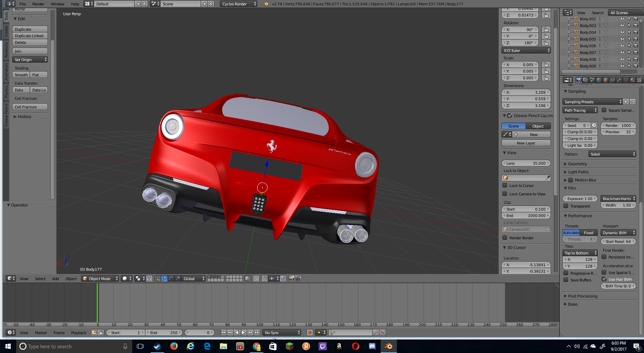Open the Render properties tab (camera icon)
Image resolution: width=644 pixels, height=353 pixels.
579,80
